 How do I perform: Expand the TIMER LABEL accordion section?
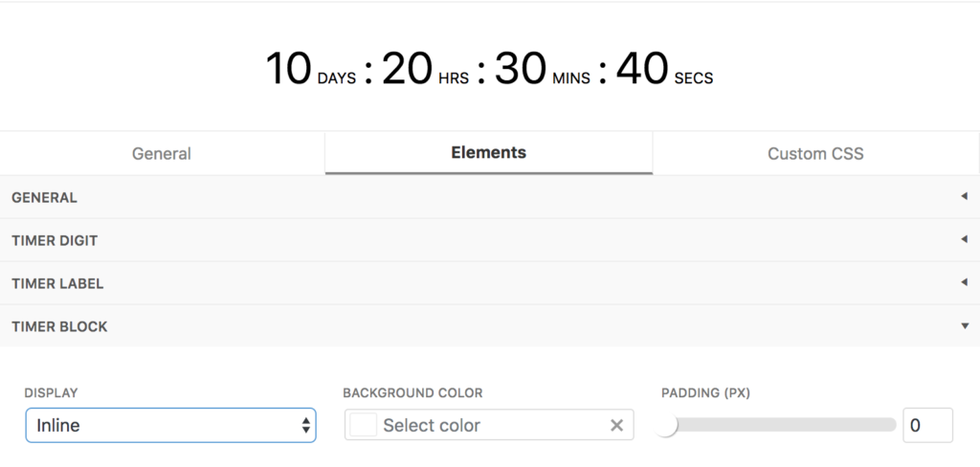coord(490,284)
